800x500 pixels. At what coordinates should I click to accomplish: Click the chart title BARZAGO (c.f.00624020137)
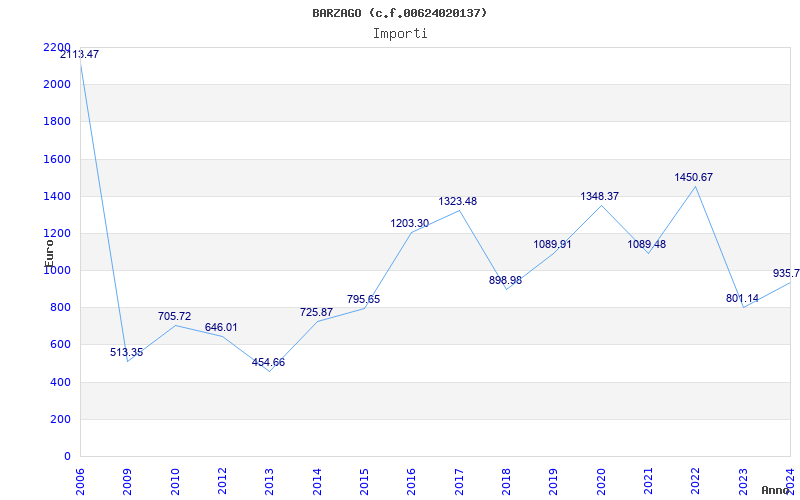pyautogui.click(x=399, y=13)
